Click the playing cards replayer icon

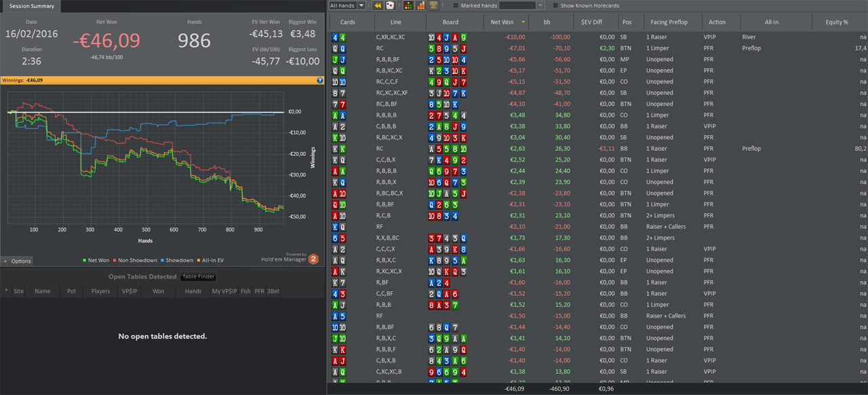click(390, 5)
